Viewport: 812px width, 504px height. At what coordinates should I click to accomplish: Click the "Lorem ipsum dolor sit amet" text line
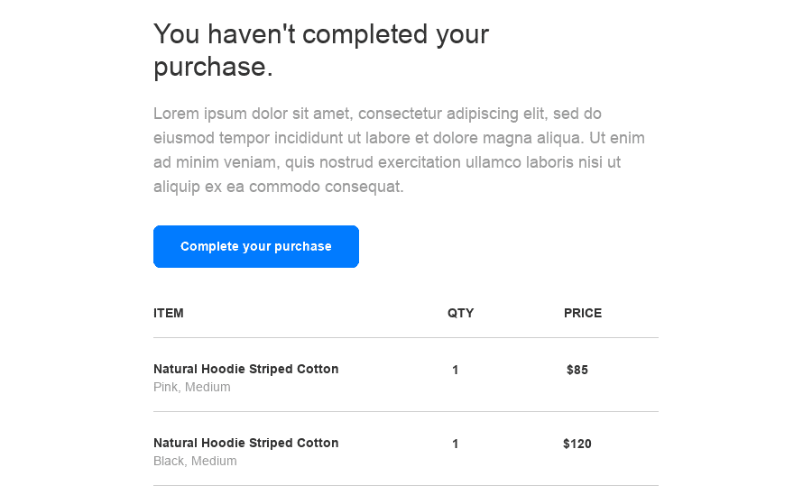pos(377,114)
